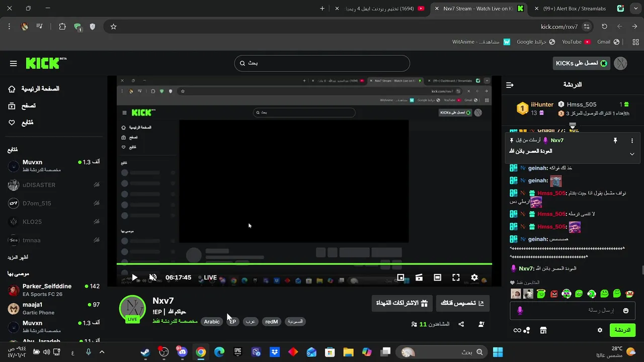The height and width of the screenshot is (362, 644).
Task: Toggle theater mode in video player
Action: [x=437, y=278]
